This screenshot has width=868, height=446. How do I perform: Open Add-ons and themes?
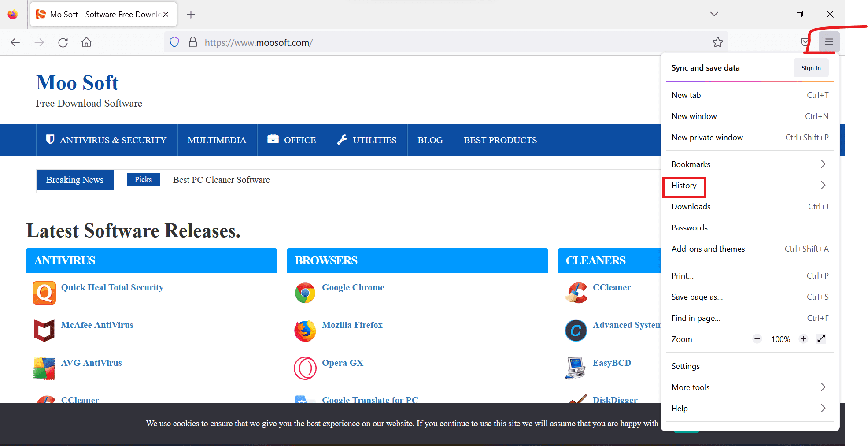pyautogui.click(x=750, y=249)
